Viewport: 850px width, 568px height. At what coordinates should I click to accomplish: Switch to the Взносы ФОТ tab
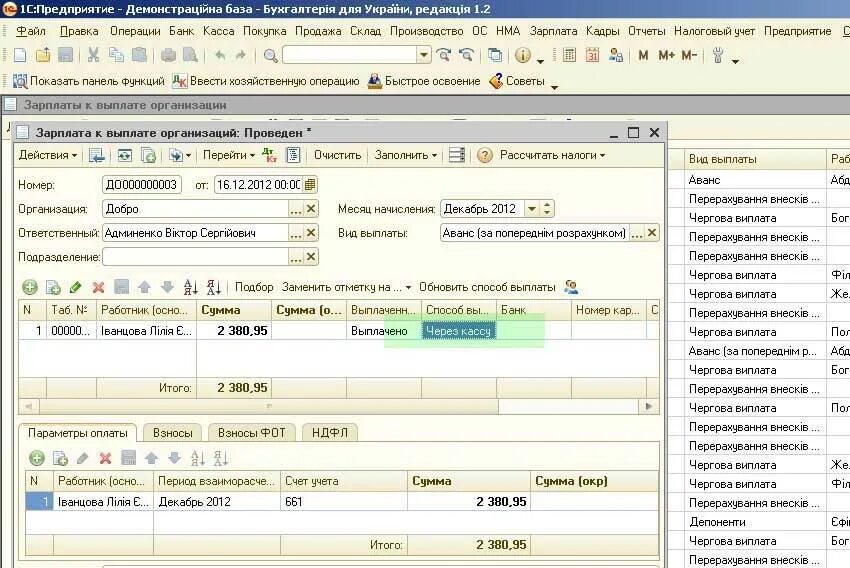tap(251, 433)
